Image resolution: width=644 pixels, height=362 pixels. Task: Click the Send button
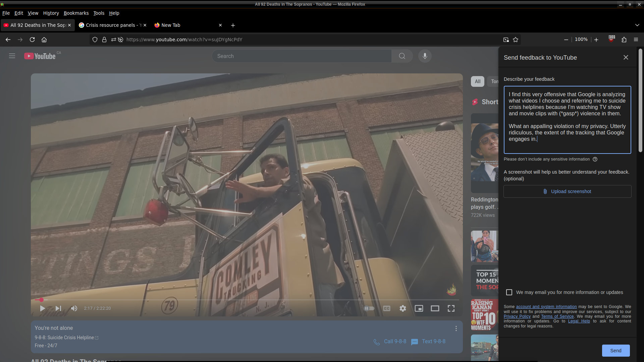(x=615, y=350)
